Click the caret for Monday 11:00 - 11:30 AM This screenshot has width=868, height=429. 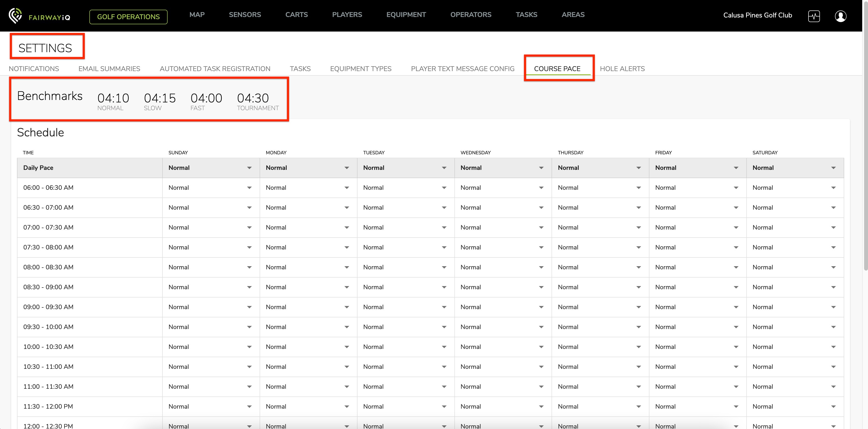pos(347,387)
